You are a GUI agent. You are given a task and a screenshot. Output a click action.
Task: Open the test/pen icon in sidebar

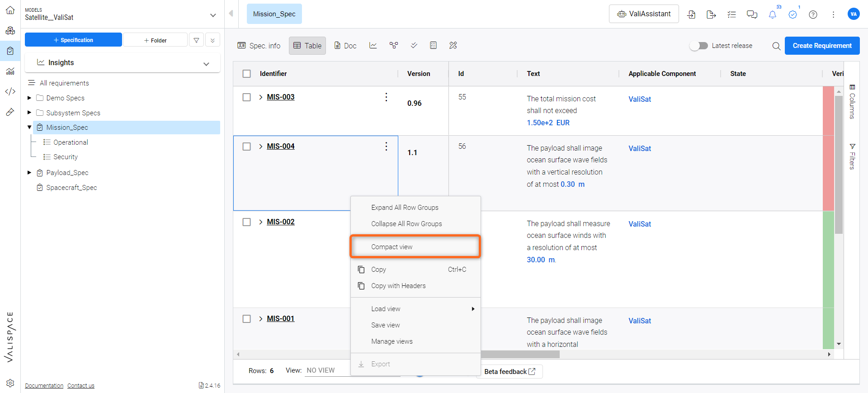pyautogui.click(x=10, y=112)
